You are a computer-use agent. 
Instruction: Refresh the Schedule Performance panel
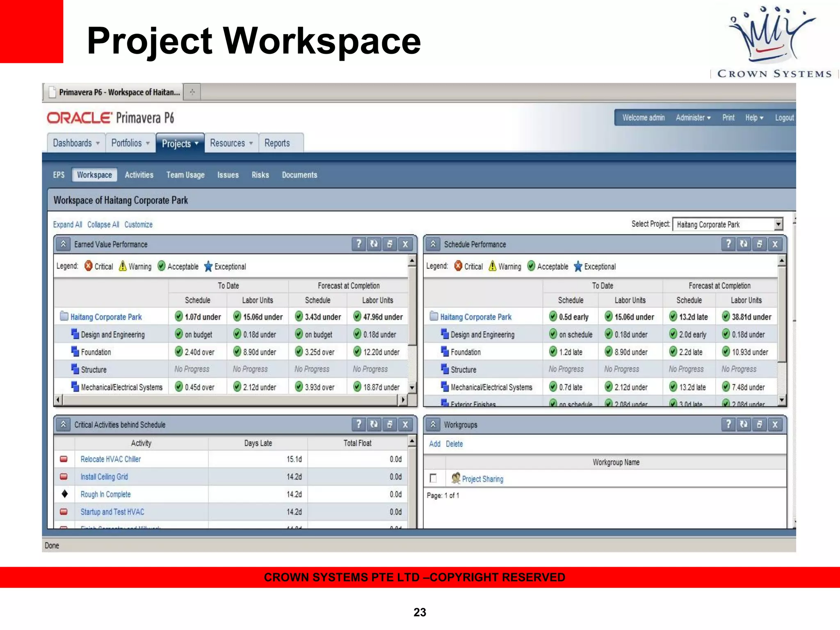(x=744, y=244)
